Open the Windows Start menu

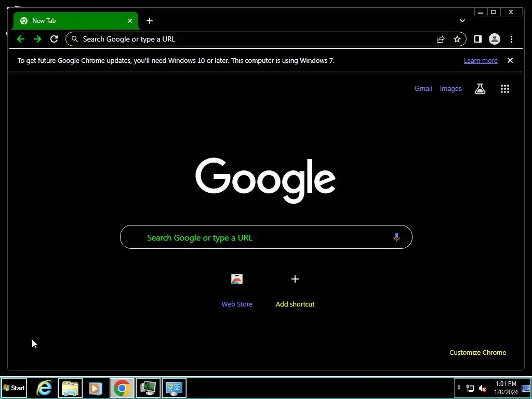(x=14, y=388)
